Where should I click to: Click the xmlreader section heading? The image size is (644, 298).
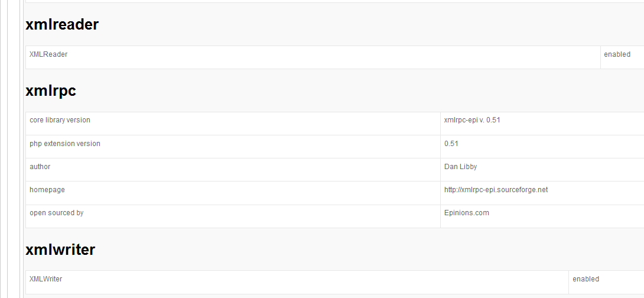62,24
